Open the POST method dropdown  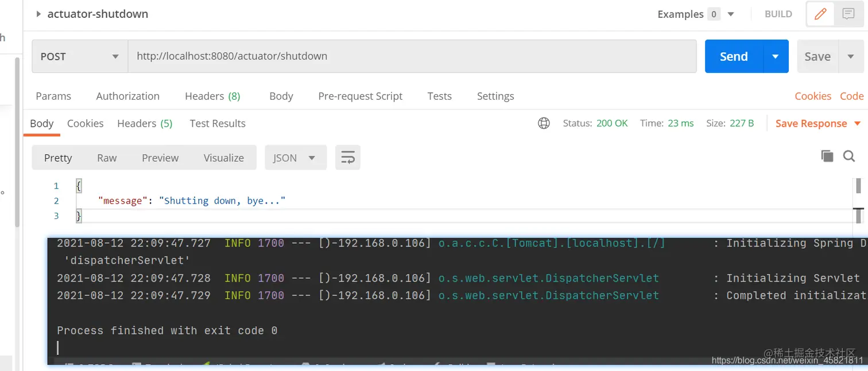click(x=80, y=56)
